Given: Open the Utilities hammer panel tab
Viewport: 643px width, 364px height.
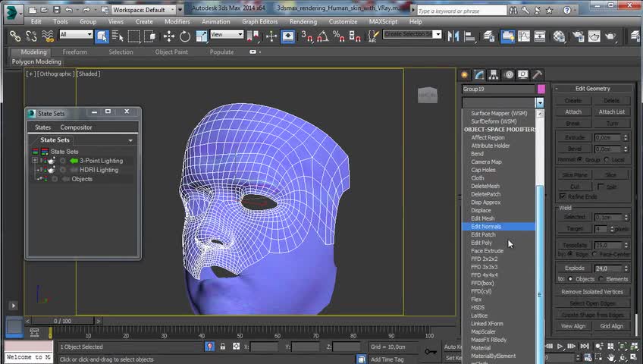Looking at the screenshot, I should tap(537, 74).
